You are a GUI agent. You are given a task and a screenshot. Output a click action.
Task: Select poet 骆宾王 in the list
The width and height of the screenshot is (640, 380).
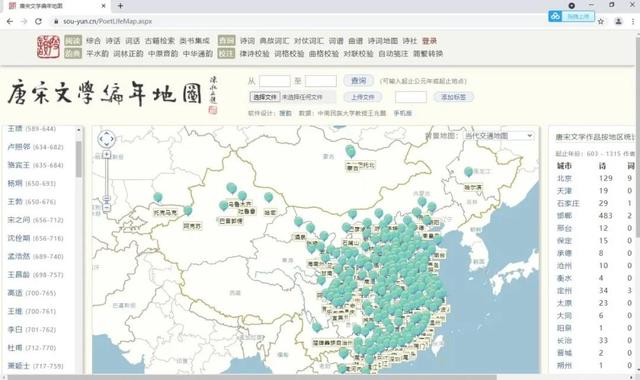click(x=36, y=165)
